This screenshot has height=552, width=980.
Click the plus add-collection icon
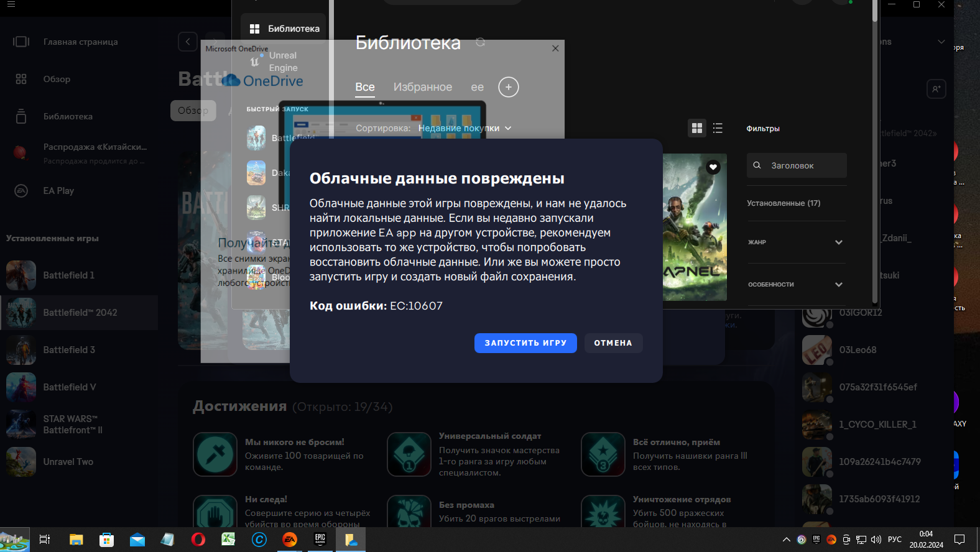(x=509, y=87)
